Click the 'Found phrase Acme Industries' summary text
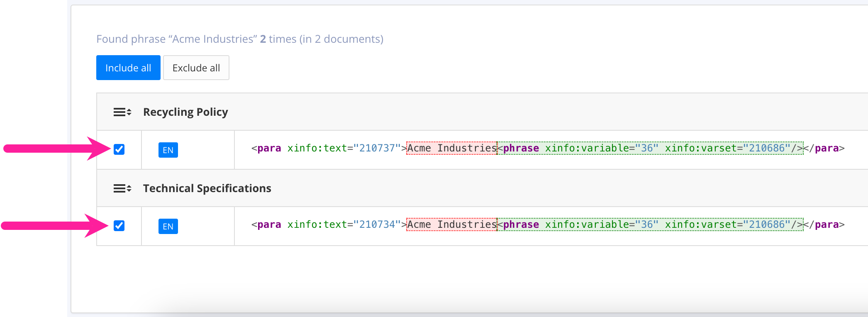Image resolution: width=868 pixels, height=317 pixels. pyautogui.click(x=240, y=39)
